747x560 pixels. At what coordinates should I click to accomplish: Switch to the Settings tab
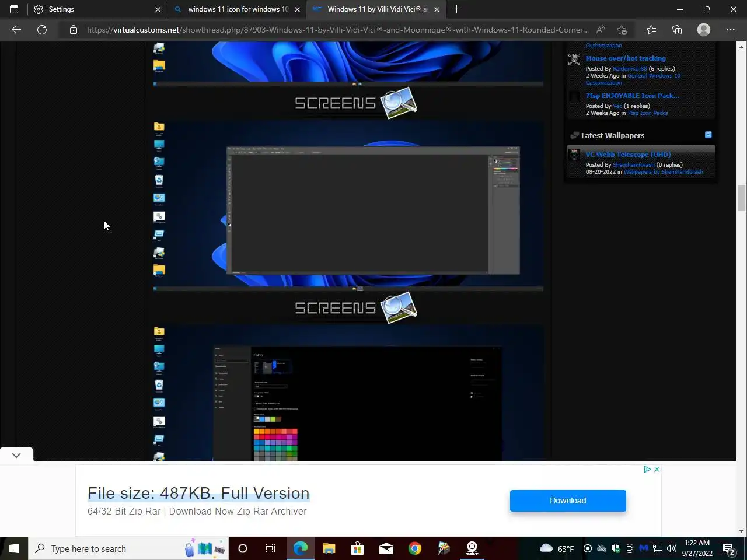click(x=97, y=9)
